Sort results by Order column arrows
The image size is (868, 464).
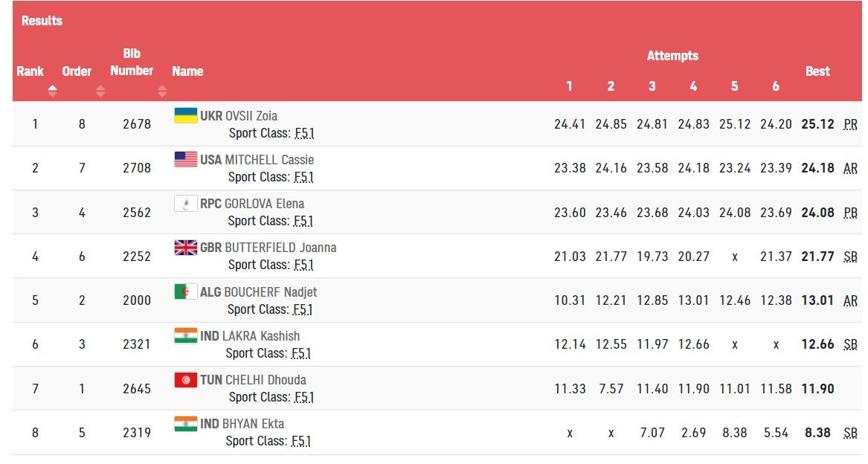click(100, 91)
